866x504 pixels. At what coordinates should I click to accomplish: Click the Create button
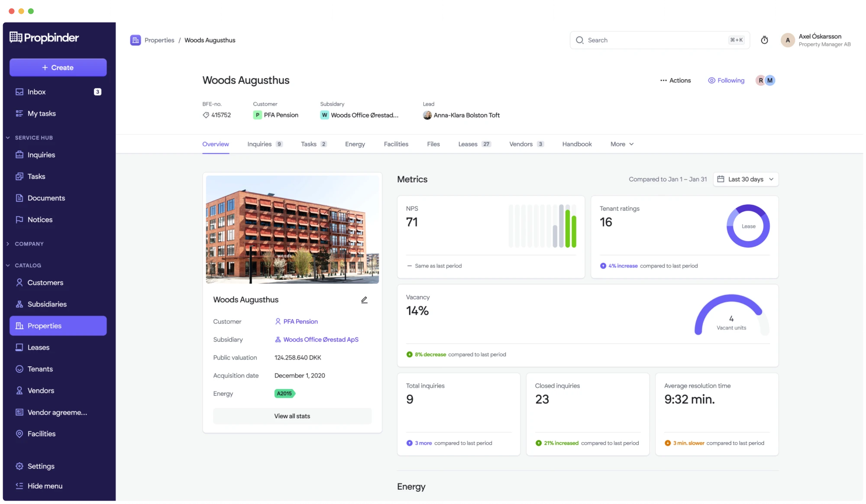(x=58, y=67)
